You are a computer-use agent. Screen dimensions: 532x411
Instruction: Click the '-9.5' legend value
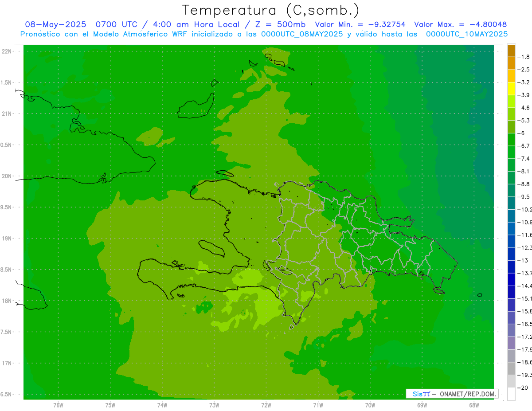point(524,197)
